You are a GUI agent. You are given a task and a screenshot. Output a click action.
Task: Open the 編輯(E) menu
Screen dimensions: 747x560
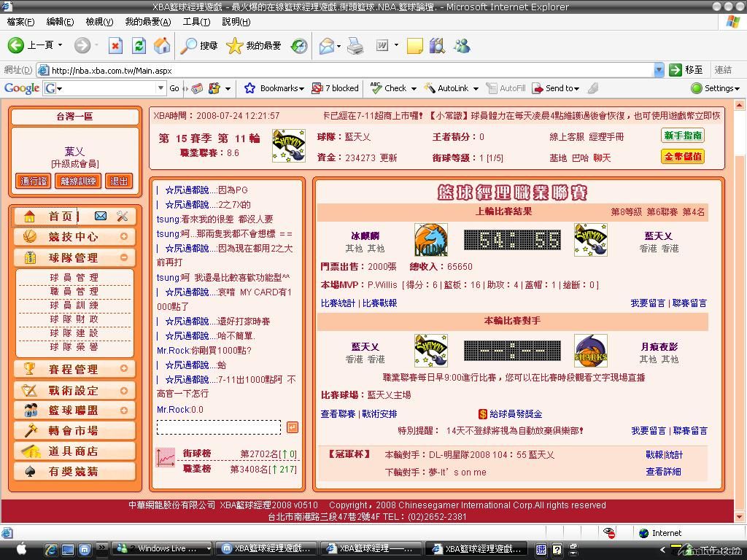[x=60, y=21]
